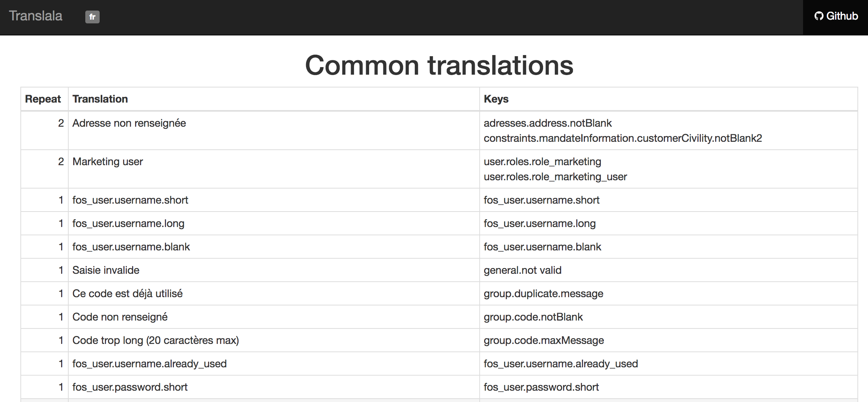The height and width of the screenshot is (402, 868).
Task: Select fos_user.password.short in Keys column
Action: pos(541,387)
